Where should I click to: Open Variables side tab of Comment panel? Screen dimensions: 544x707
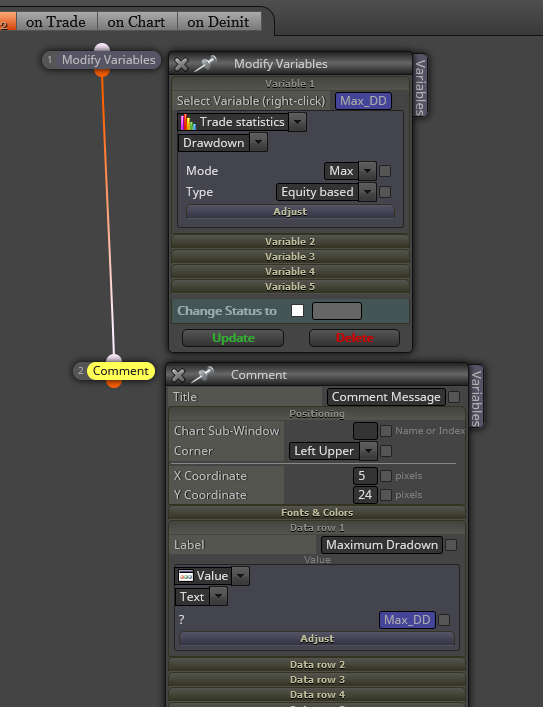click(x=476, y=397)
